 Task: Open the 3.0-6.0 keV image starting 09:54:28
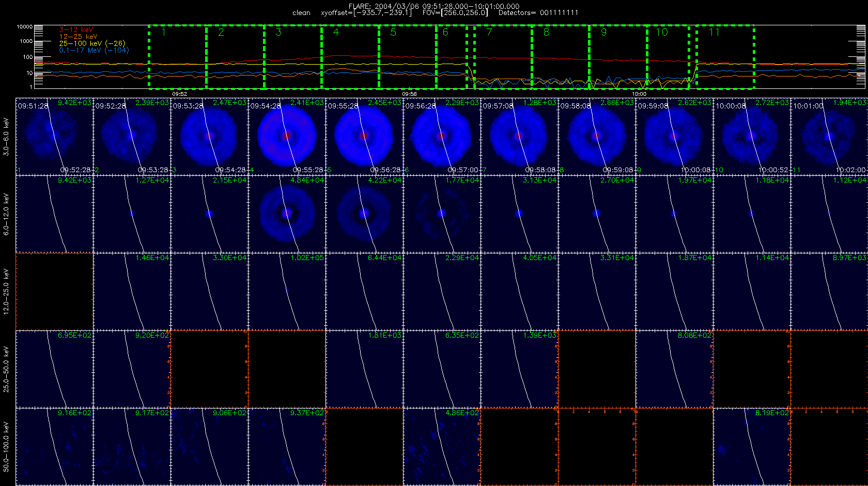coord(287,136)
